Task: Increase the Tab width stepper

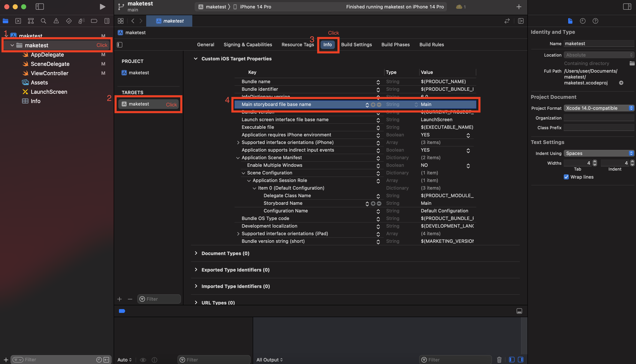Action: (x=595, y=162)
